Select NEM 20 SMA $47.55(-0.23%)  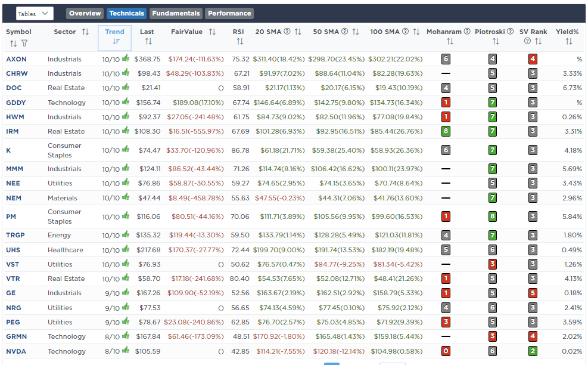[x=280, y=198]
